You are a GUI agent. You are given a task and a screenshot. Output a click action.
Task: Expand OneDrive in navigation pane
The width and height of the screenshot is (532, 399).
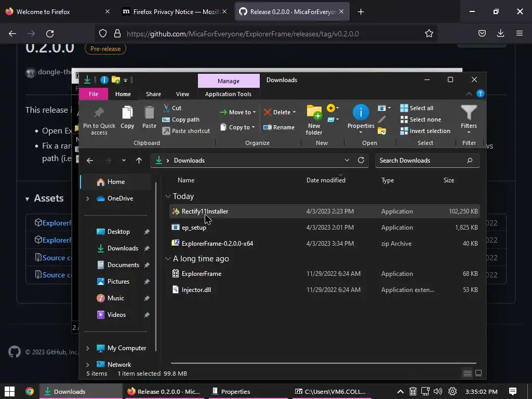tap(87, 198)
